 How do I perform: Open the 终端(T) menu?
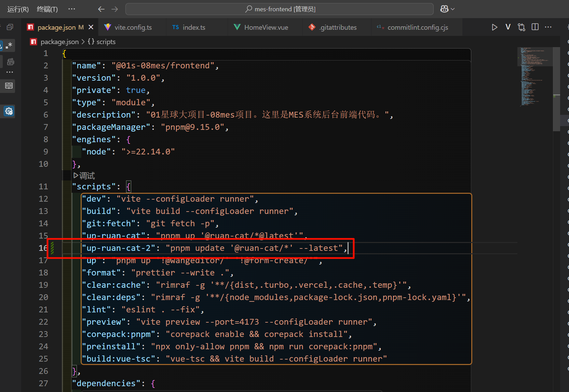coord(47,9)
